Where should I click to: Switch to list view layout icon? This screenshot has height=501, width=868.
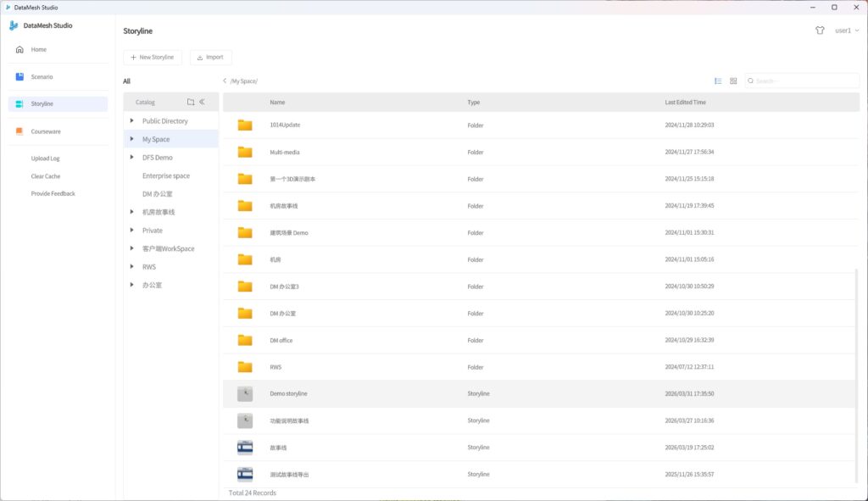pos(718,81)
